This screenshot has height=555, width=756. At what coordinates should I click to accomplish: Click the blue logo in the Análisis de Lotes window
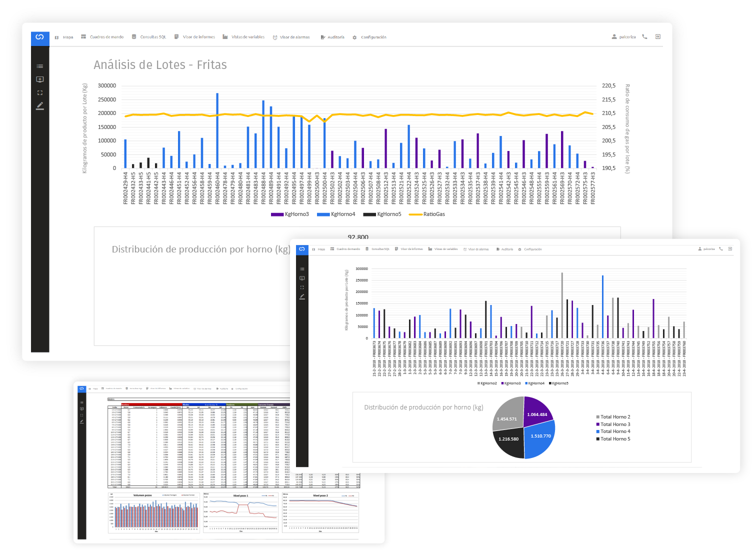(x=40, y=37)
